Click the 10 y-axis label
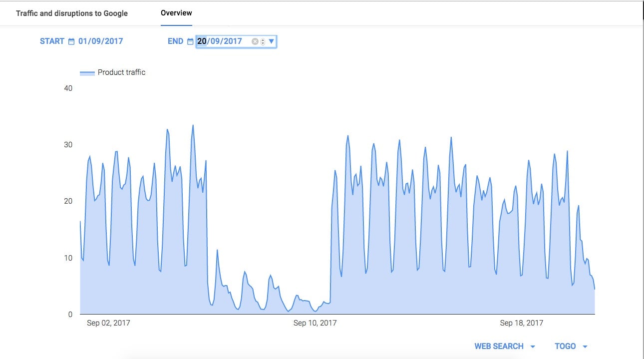 68,258
